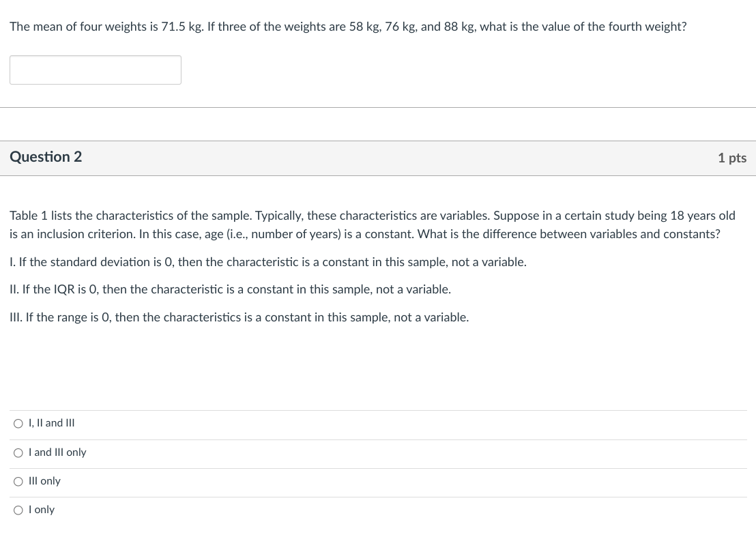Click the mean weight question statement

(348, 27)
